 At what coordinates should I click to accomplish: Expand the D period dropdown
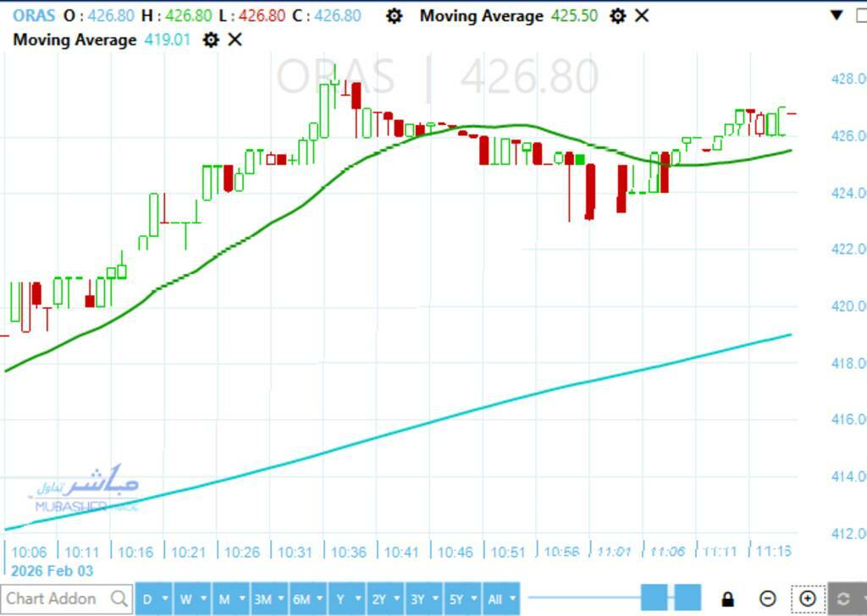click(163, 599)
